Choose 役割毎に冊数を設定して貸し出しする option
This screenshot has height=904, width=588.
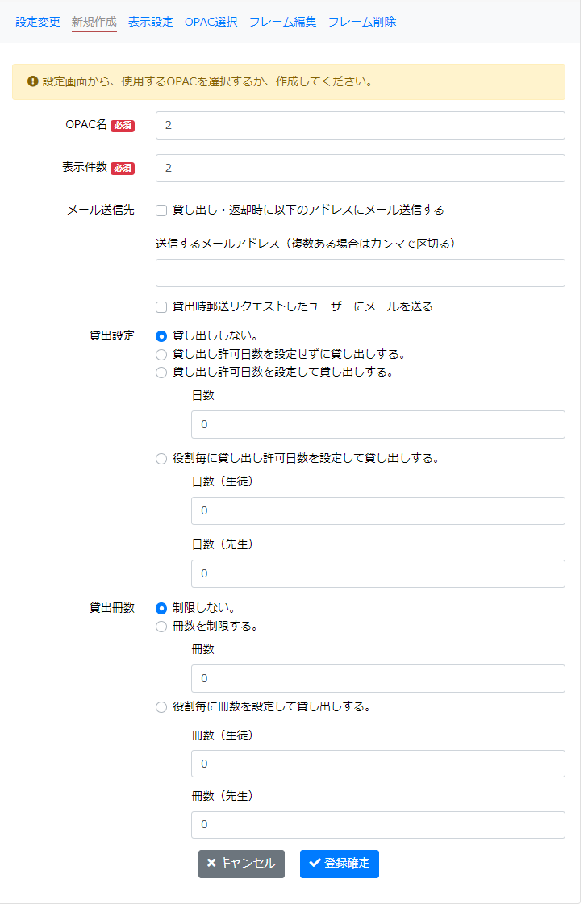click(x=160, y=706)
